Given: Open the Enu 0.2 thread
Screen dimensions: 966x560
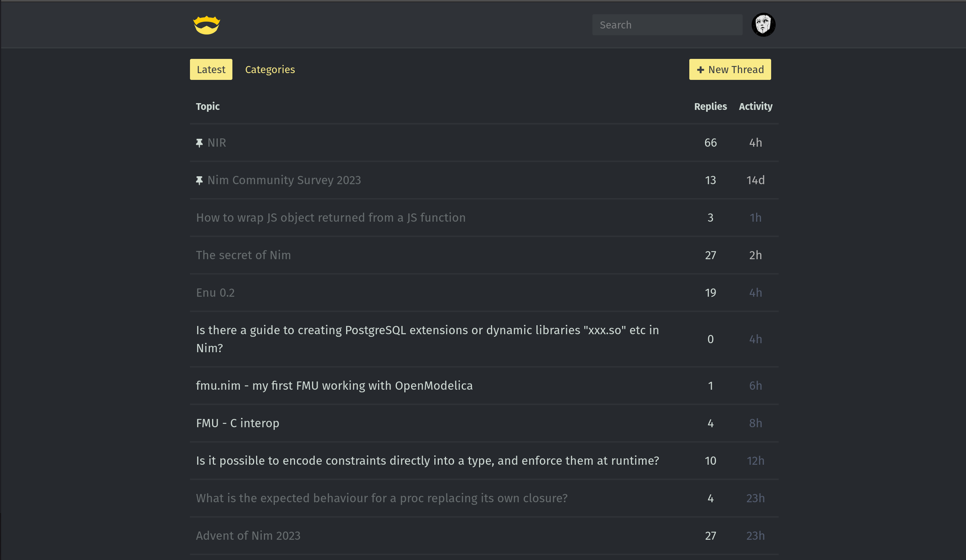Looking at the screenshot, I should click(215, 293).
